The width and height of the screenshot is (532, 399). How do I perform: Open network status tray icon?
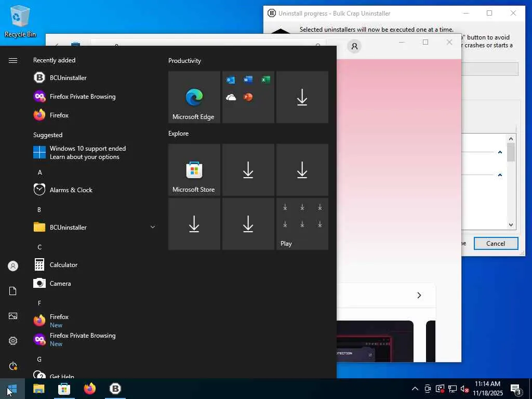[453, 389]
